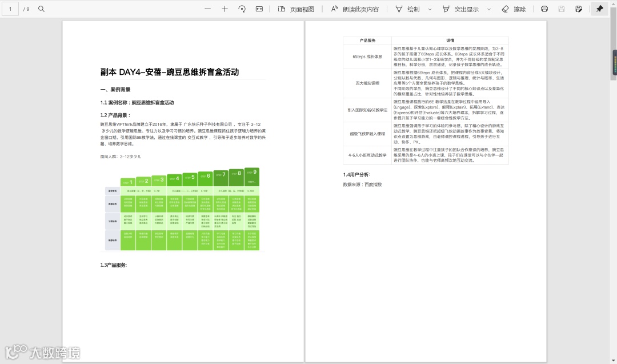Expand the 绘制 draw options dropdown arrow
This screenshot has width=617, height=364.
[x=430, y=9]
